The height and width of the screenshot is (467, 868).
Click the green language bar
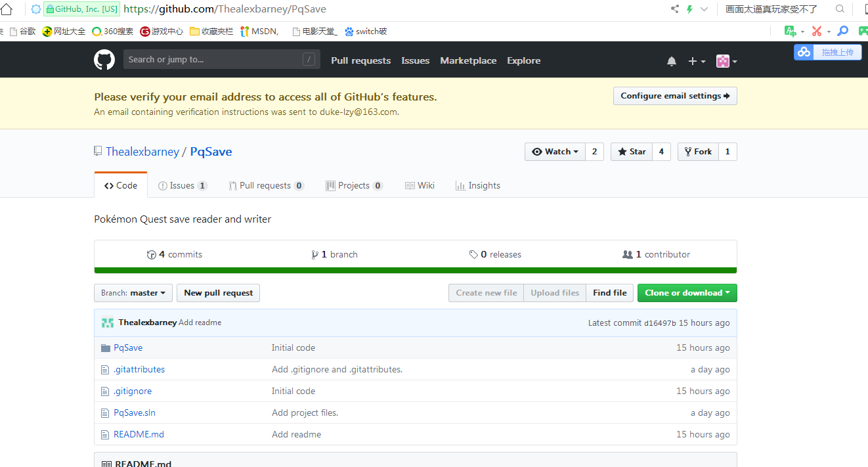tap(416, 270)
